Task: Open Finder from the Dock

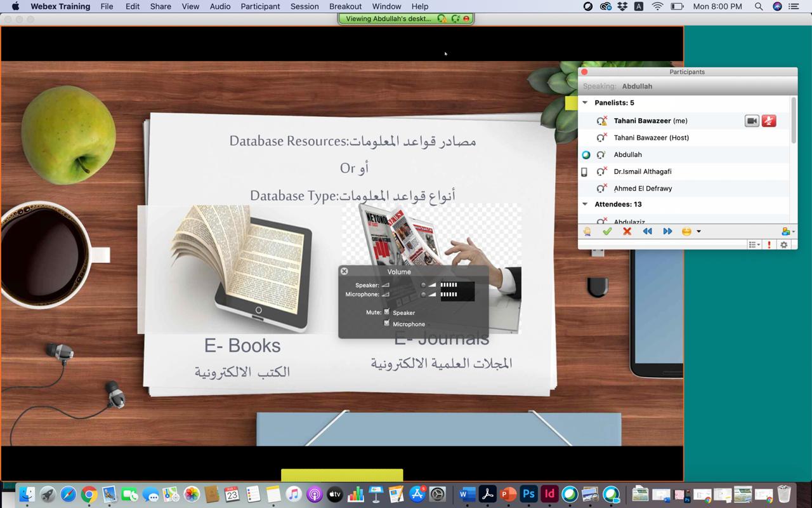Action: (x=27, y=494)
